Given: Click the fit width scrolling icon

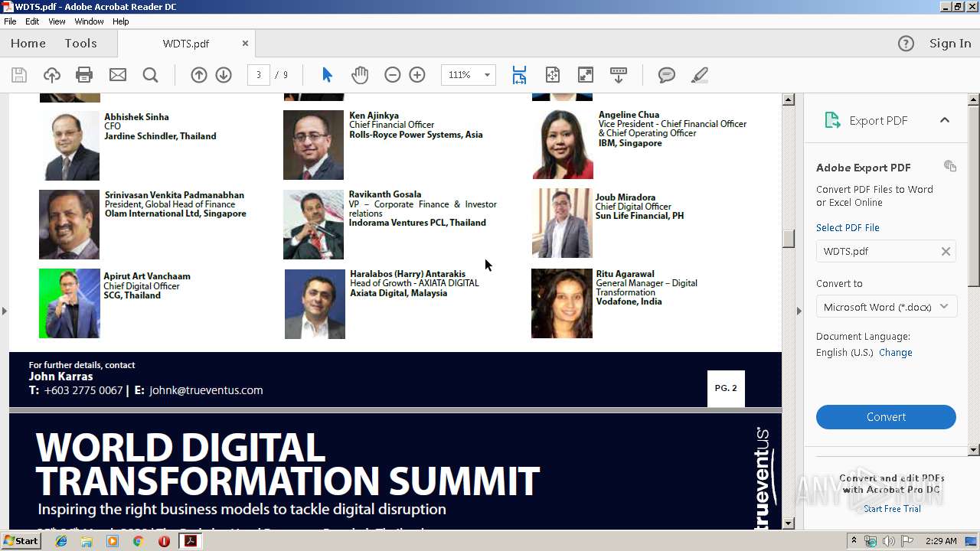Looking at the screenshot, I should point(519,75).
